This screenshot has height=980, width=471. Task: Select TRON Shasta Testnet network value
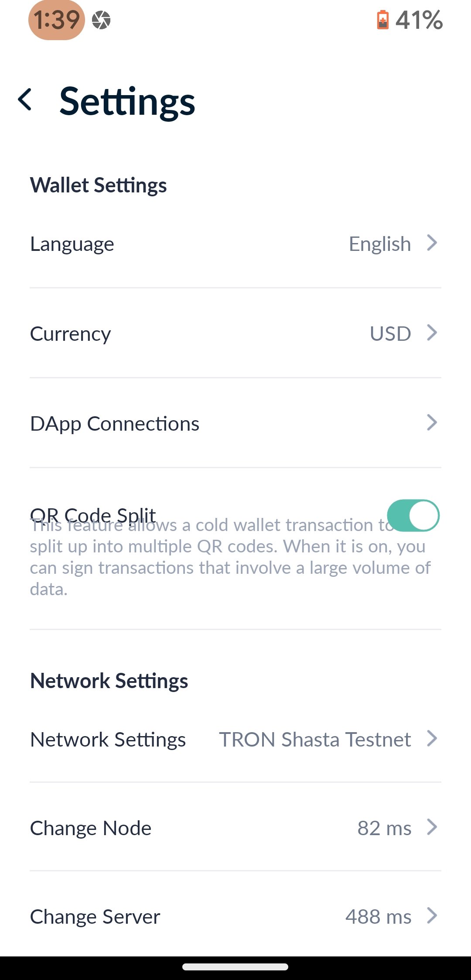point(315,740)
